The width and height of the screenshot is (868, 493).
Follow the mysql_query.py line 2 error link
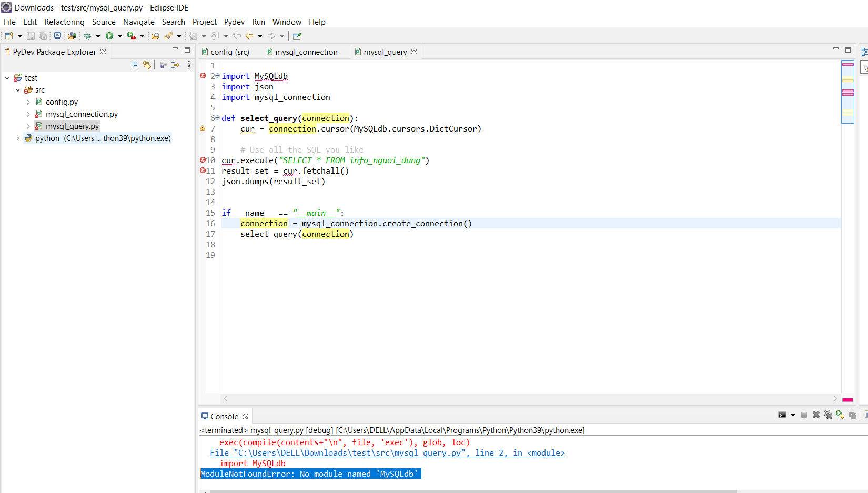click(x=388, y=452)
